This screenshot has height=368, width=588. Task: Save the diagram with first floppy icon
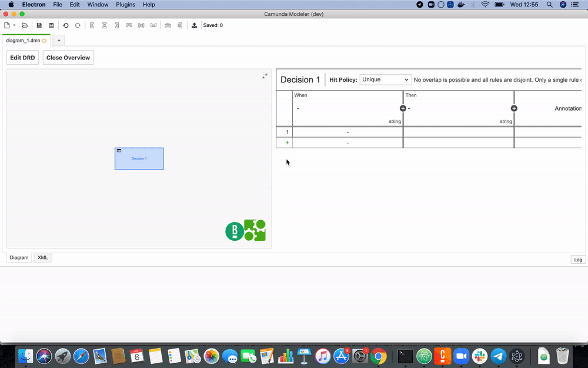39,25
